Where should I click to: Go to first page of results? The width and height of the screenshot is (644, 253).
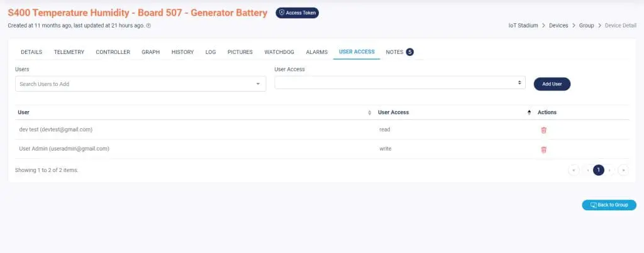(x=574, y=170)
